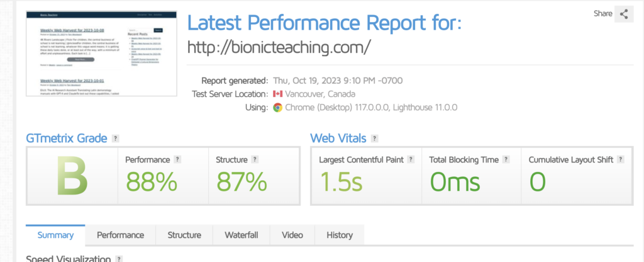The width and height of the screenshot is (644, 262).
Task: Open Web Vitals help question mark
Action: 374,139
